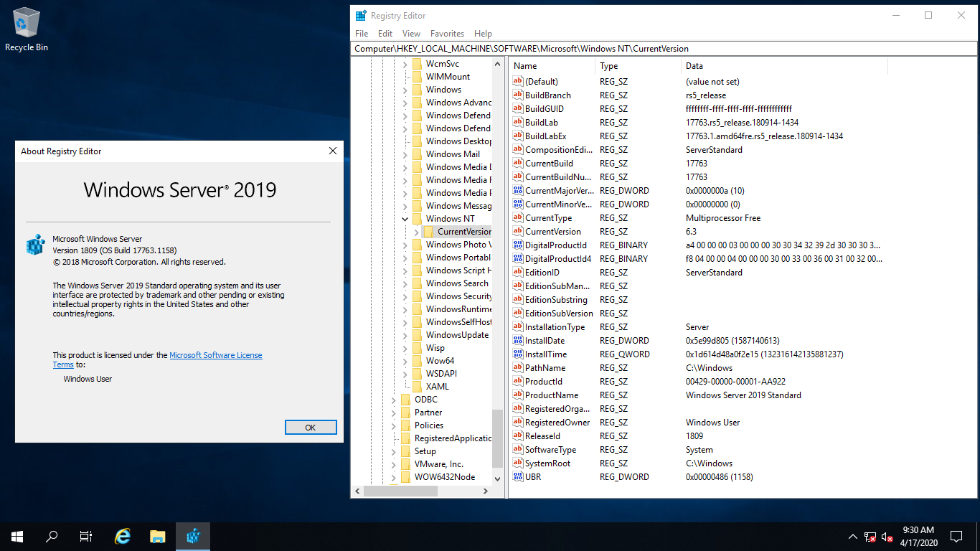Viewport: 980px width, 551px height.
Task: Expand the Partner key
Action: coord(393,413)
